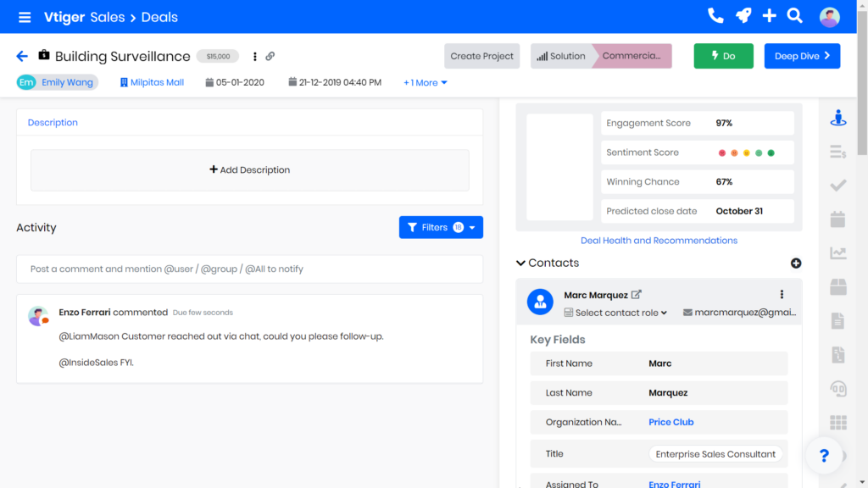The width and height of the screenshot is (868, 488).
Task: Click the Create Project button
Action: coord(481,56)
